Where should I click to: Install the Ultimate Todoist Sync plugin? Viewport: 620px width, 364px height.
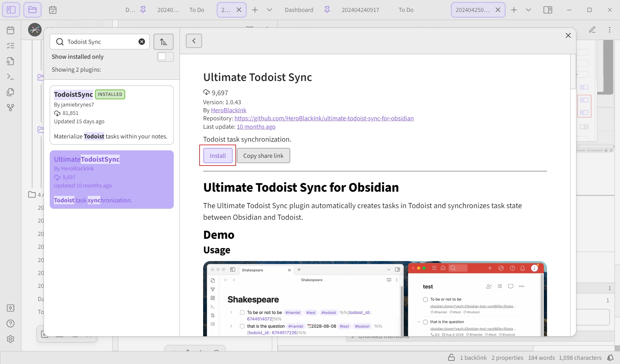(218, 156)
